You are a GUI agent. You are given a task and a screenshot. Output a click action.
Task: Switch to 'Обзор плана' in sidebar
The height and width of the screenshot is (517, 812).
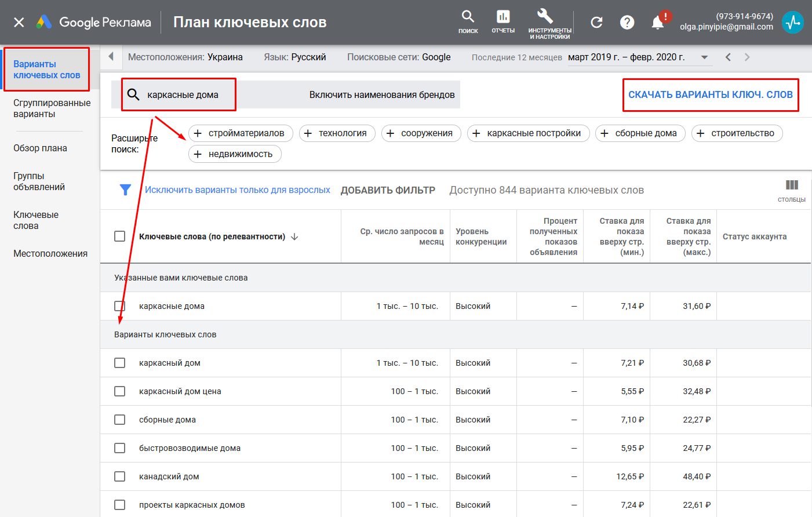pyautogui.click(x=40, y=148)
